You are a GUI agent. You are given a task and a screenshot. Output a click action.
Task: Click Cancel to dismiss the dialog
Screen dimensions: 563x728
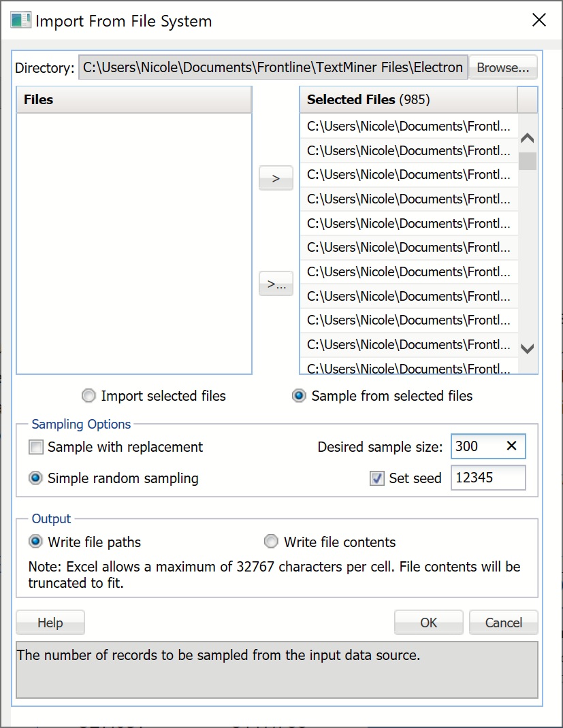[x=503, y=622]
